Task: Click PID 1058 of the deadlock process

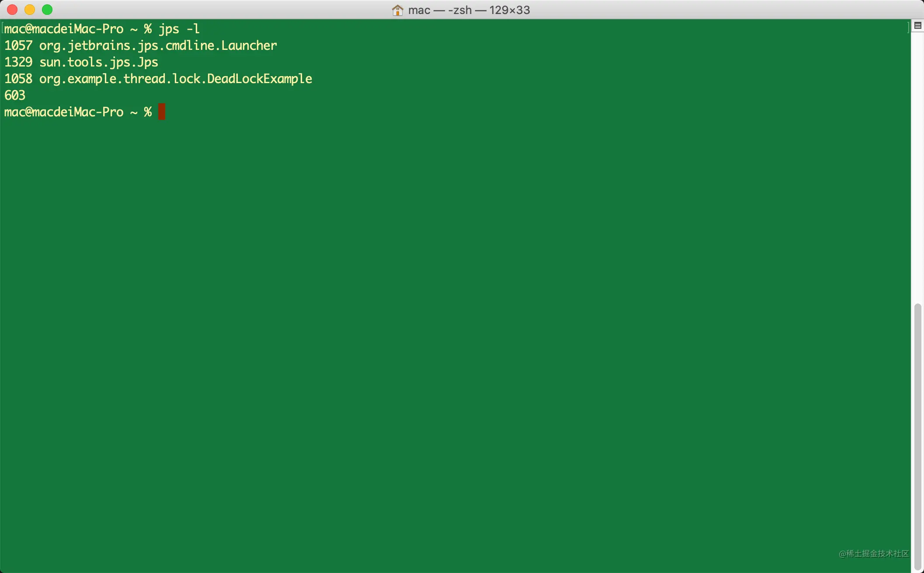Action: pyautogui.click(x=18, y=79)
